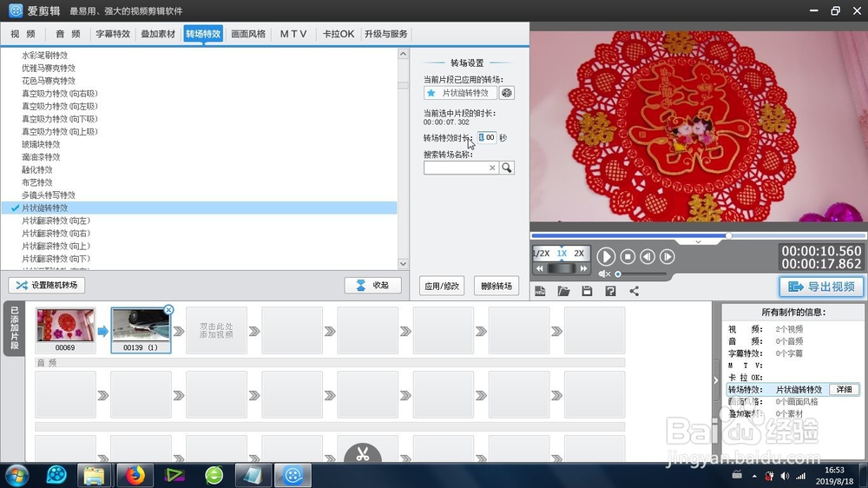This screenshot has height=488, width=868.
Task: Open the 画面风格 tab
Action: point(248,34)
